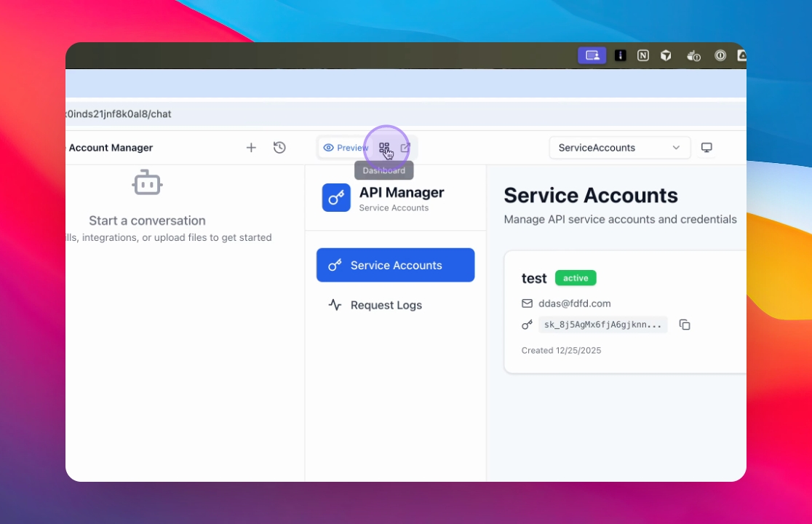Click the black square menu bar icon

tap(621, 55)
